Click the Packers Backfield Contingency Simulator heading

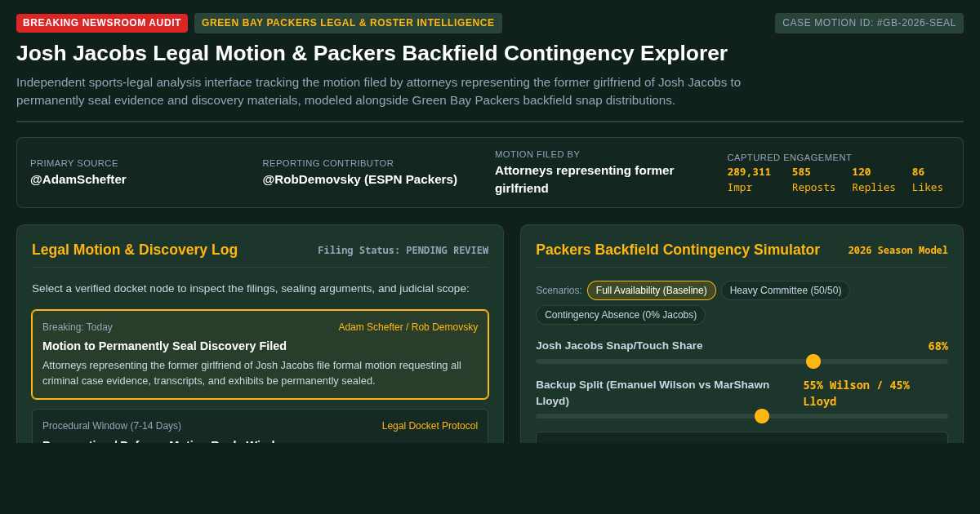point(678,250)
